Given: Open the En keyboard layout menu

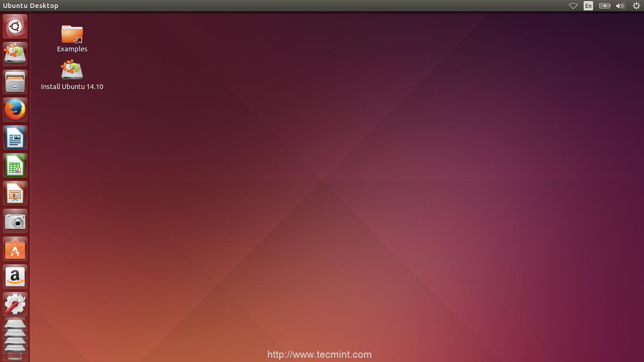Looking at the screenshot, I should (x=588, y=6).
